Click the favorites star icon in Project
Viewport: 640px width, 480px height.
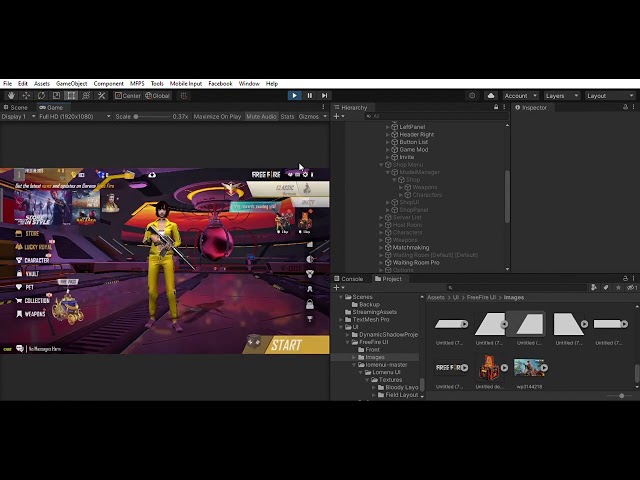click(x=618, y=288)
